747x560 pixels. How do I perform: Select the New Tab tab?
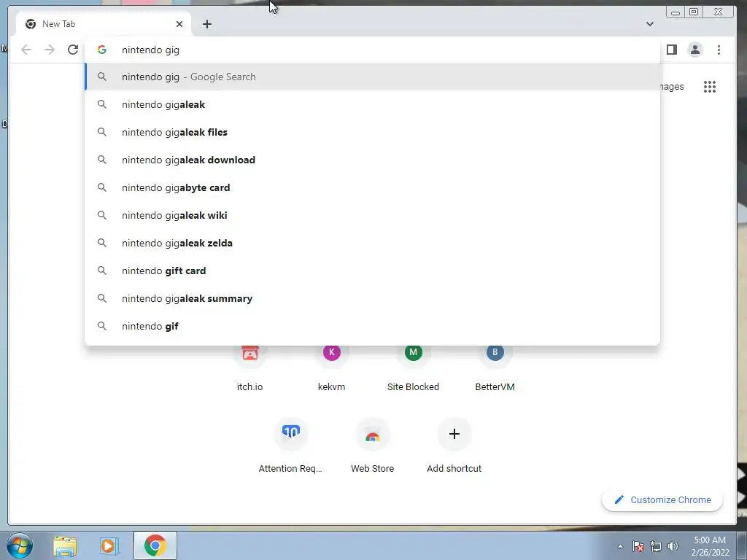(104, 24)
